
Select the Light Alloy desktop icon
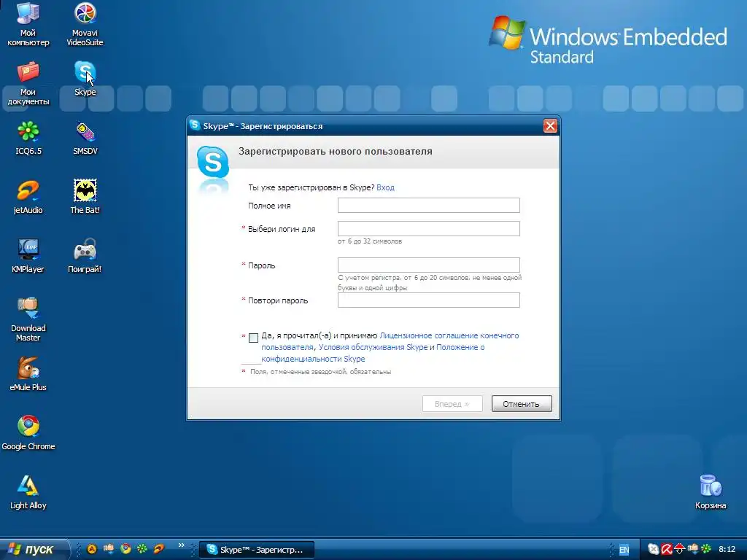(28, 491)
